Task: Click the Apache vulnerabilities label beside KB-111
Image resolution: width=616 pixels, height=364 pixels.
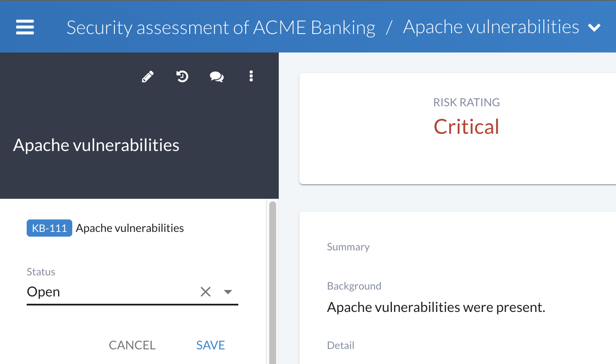Action: pyautogui.click(x=130, y=228)
